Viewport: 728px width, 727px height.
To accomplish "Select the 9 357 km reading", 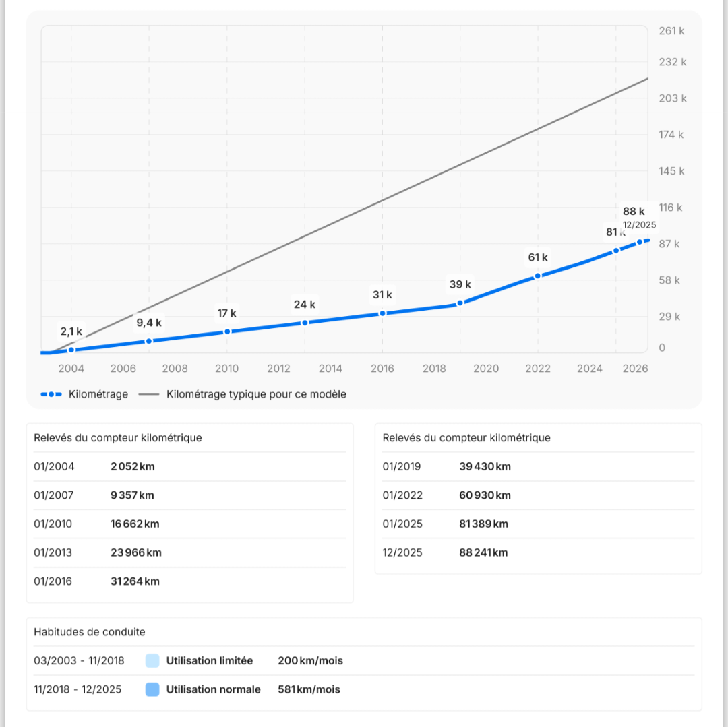I will point(132,495).
